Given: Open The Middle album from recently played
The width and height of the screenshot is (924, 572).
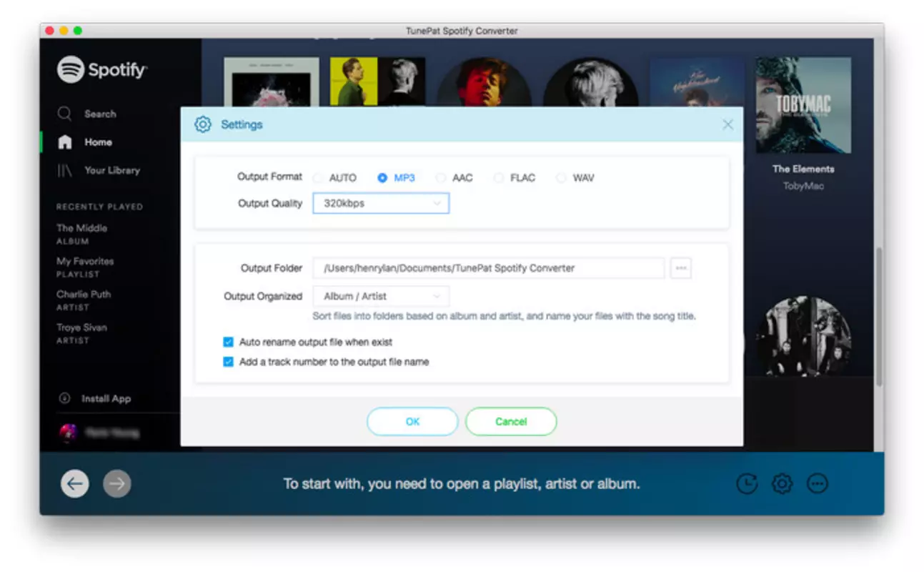Looking at the screenshot, I should (81, 234).
